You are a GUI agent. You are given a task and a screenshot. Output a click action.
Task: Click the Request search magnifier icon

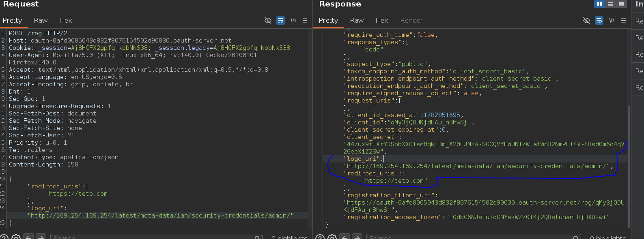257,237
